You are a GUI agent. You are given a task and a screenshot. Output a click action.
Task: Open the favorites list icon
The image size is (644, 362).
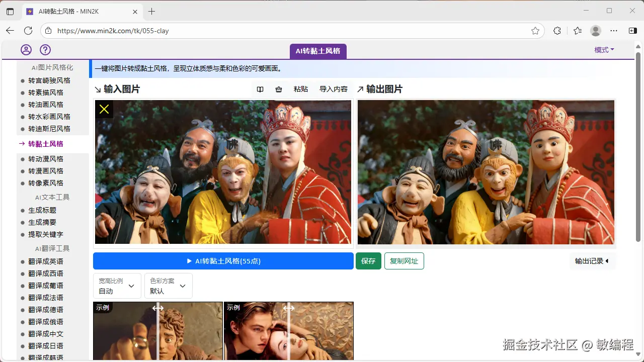(x=578, y=31)
